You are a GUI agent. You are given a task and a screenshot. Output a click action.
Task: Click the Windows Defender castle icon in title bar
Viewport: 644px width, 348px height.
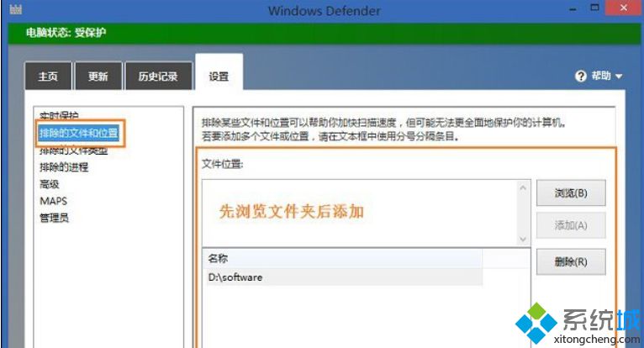pos(16,9)
